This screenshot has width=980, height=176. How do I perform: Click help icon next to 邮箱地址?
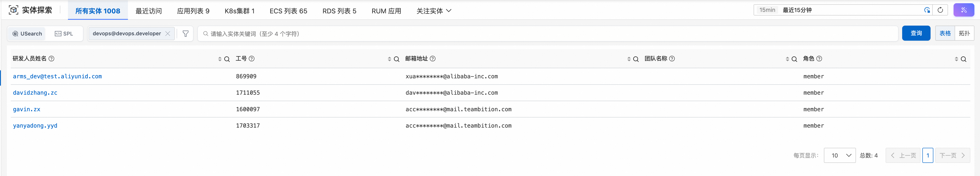pos(433,58)
